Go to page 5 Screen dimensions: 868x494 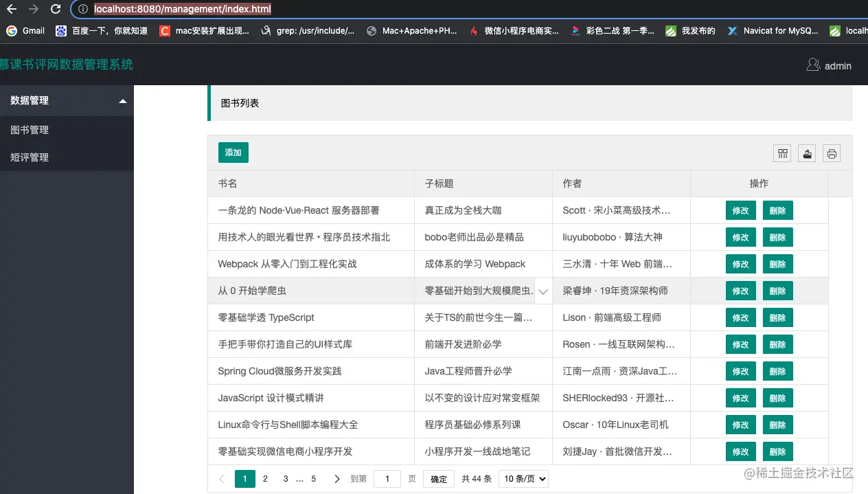click(x=314, y=479)
